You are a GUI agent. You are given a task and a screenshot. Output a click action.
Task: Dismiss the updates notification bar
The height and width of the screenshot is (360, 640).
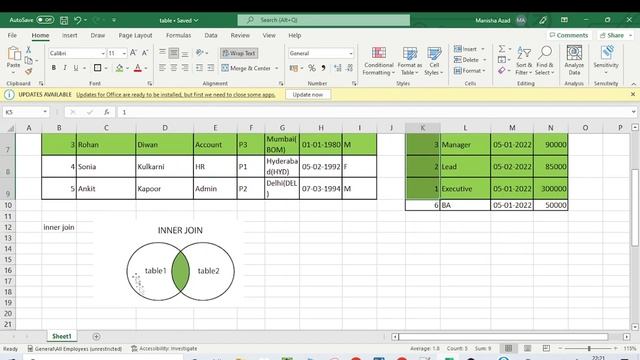click(x=633, y=94)
